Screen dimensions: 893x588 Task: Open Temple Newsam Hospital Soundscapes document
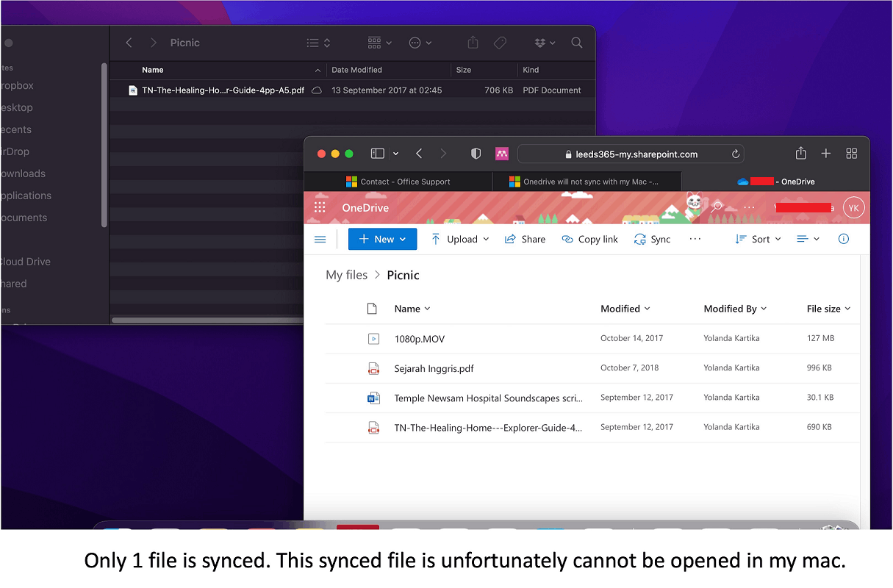488,398
